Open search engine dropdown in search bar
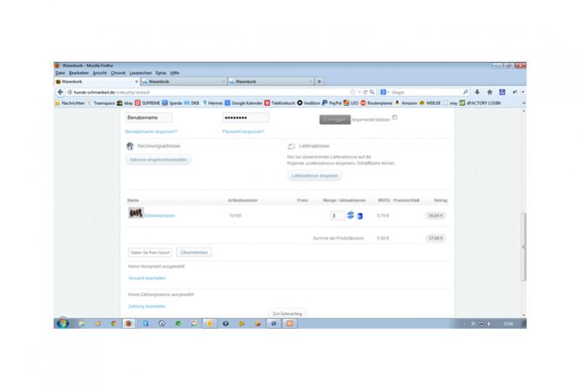Screen dimensions: 581x392 (x=385, y=92)
